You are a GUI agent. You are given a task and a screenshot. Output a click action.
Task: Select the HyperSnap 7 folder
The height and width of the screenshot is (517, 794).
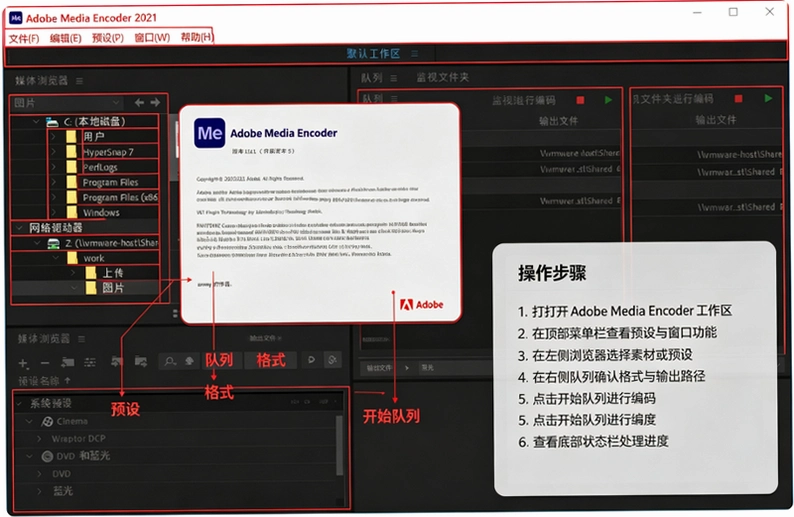(108, 152)
